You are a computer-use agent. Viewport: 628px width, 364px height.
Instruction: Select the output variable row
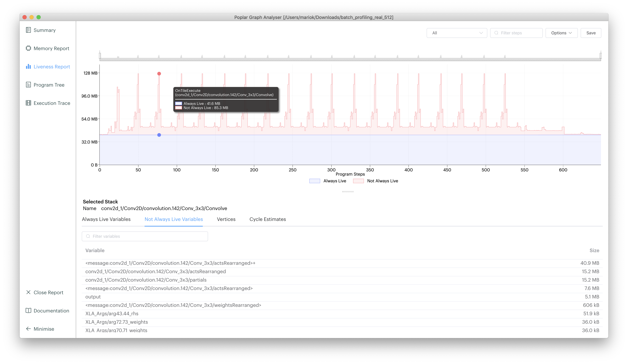(x=342, y=297)
